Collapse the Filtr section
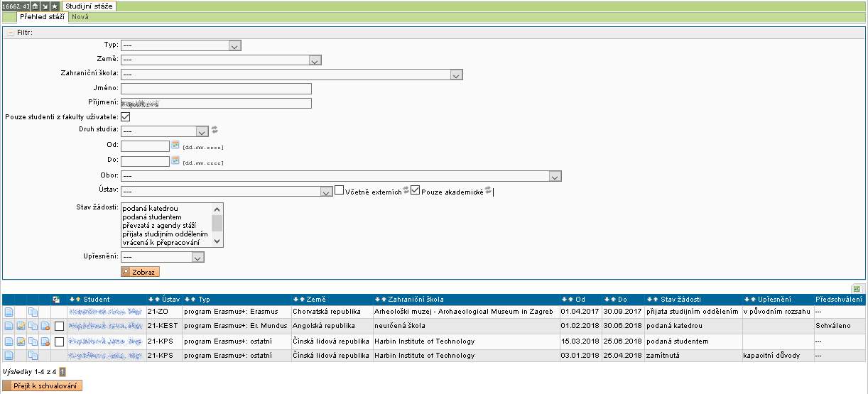Image resolution: width=868 pixels, height=394 pixels. point(11,32)
